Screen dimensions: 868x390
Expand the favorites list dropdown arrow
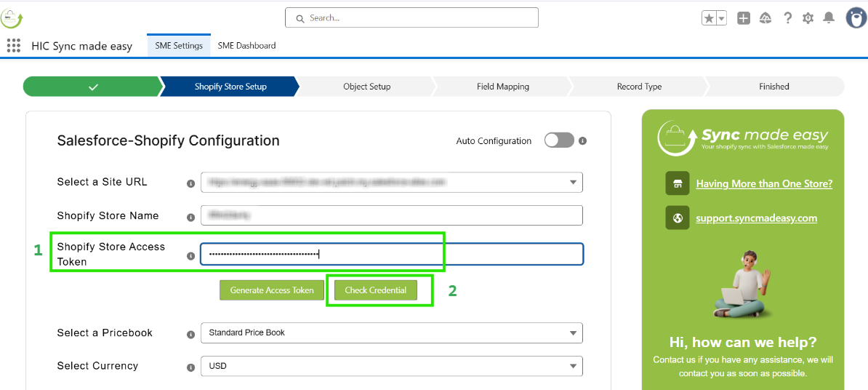(x=722, y=19)
